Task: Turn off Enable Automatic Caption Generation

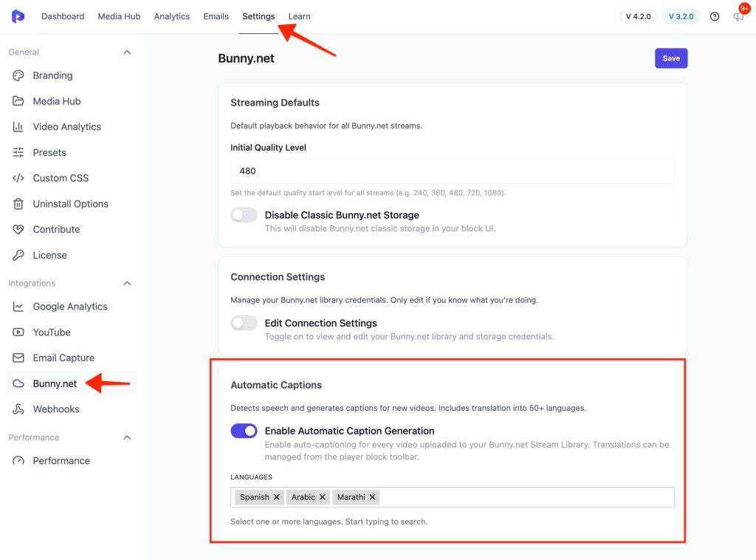Action: [x=244, y=431]
